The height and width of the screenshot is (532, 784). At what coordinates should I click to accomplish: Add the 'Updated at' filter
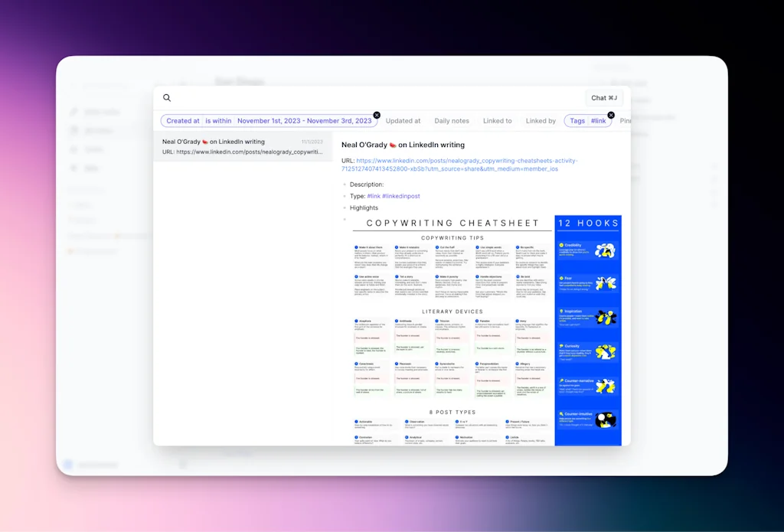[x=403, y=121]
